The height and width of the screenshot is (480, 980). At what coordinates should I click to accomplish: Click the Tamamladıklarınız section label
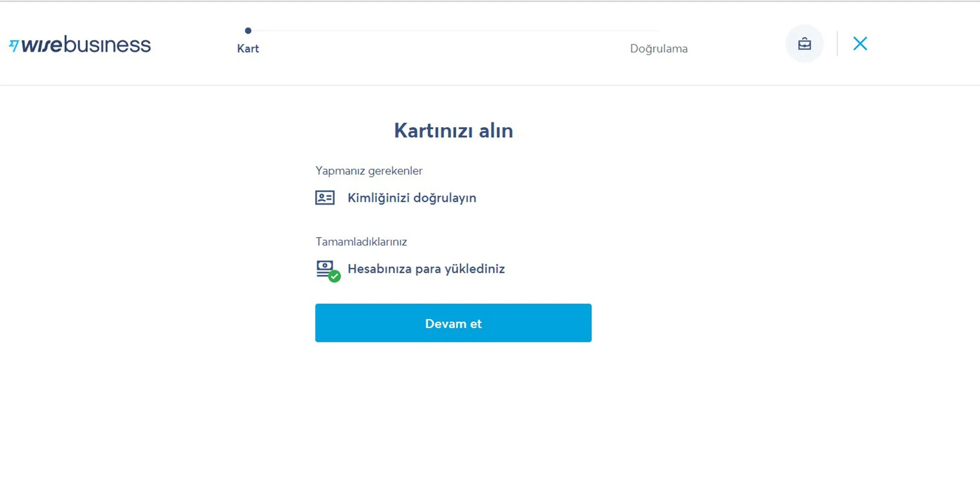(x=361, y=242)
